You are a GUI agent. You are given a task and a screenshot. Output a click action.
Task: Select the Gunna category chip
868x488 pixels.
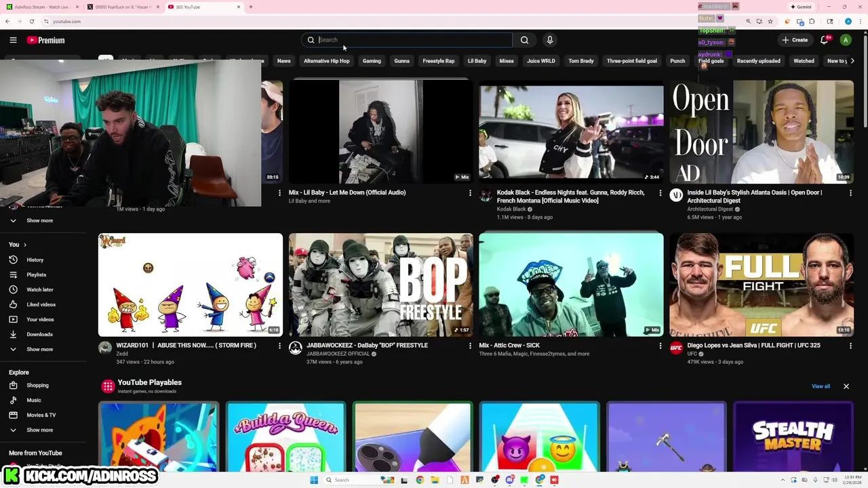(401, 61)
